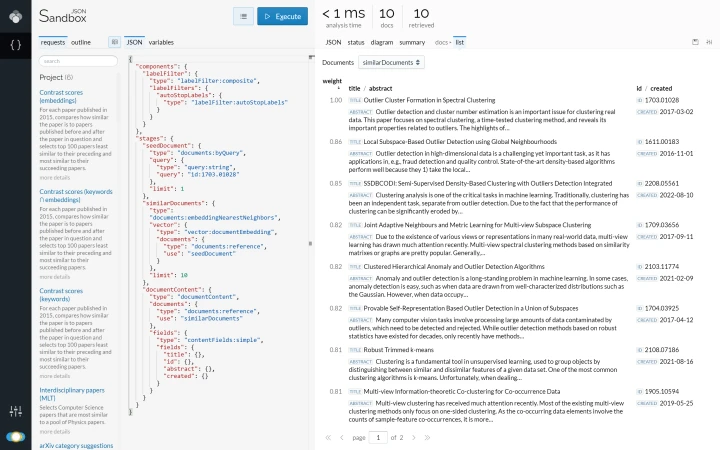Click title 'Robust Trimmed k-means'
Image resolution: width=720 pixels, height=450 pixels.
[399, 350]
